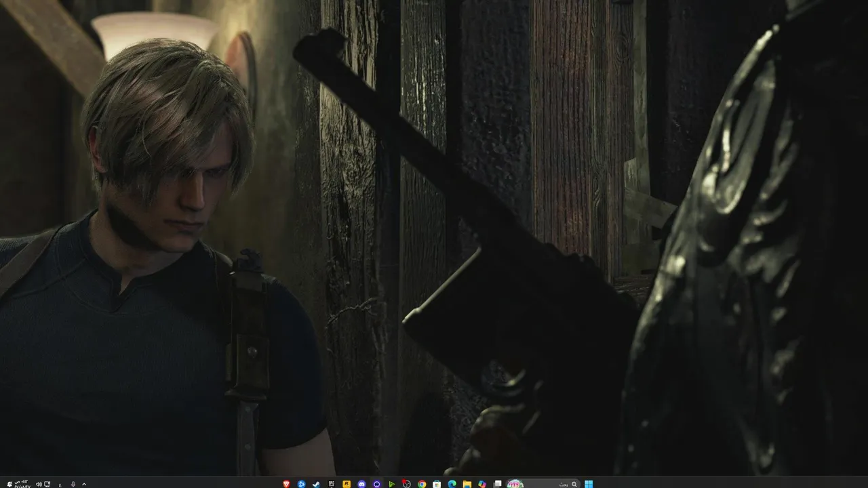Open the round icon with red badge
Image resolution: width=868 pixels, height=488 pixels.
tap(407, 484)
